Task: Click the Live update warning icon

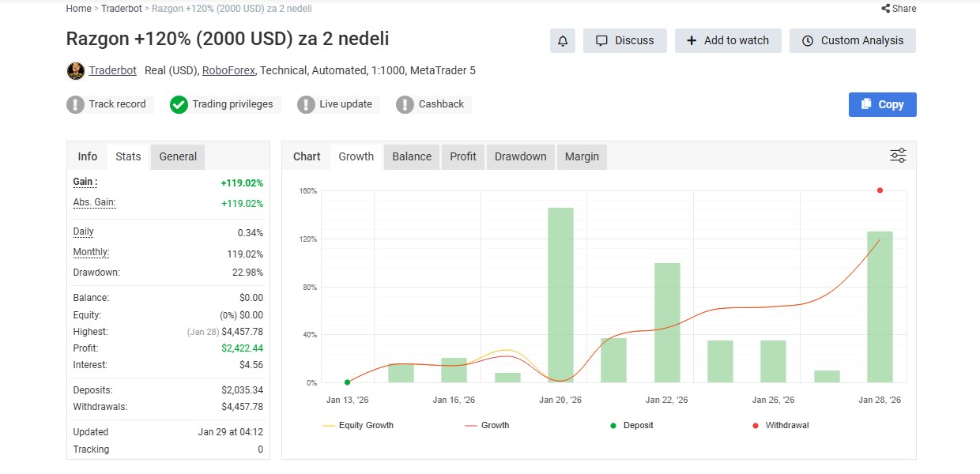Action: [306, 104]
